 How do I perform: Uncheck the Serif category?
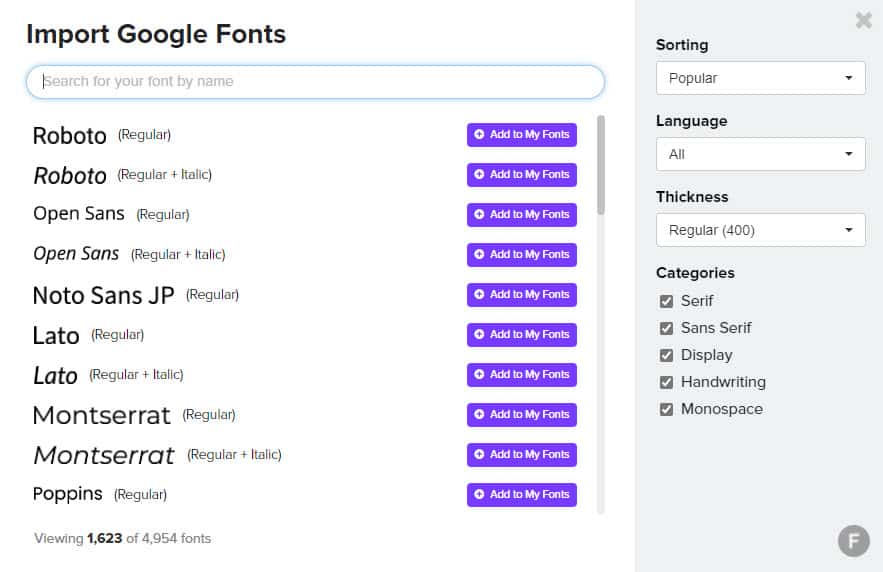tap(666, 301)
